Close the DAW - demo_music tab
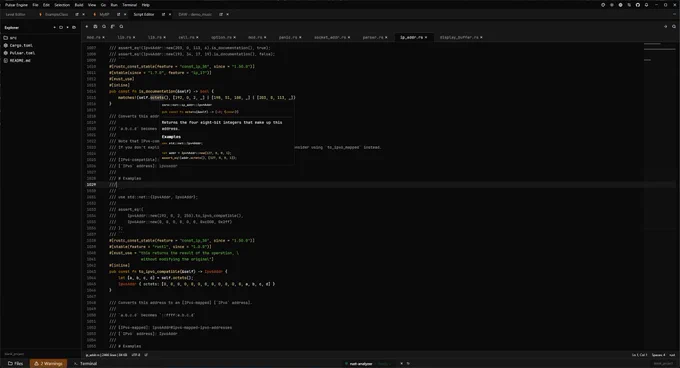680x368 pixels. (227, 14)
